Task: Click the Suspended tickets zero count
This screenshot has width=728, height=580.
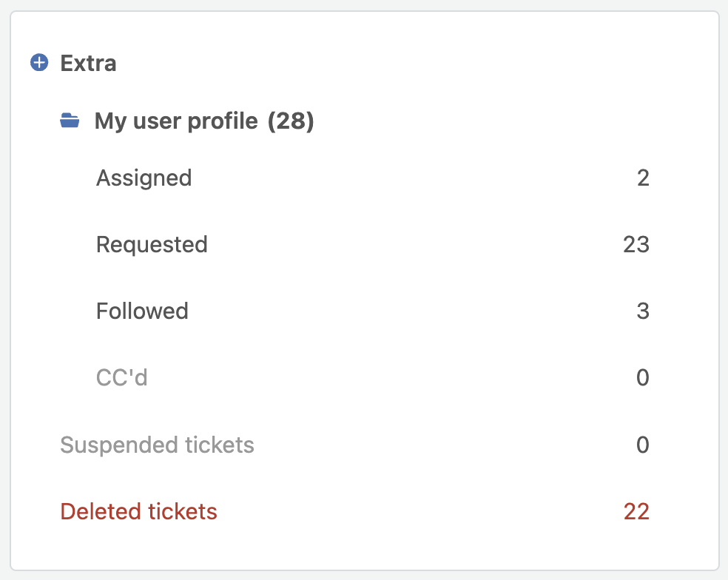Action: [643, 445]
